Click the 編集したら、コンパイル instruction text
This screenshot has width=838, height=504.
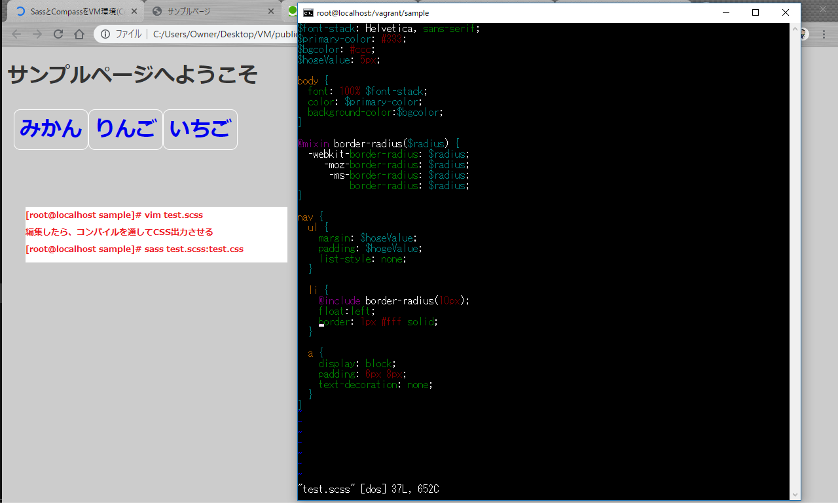[119, 232]
